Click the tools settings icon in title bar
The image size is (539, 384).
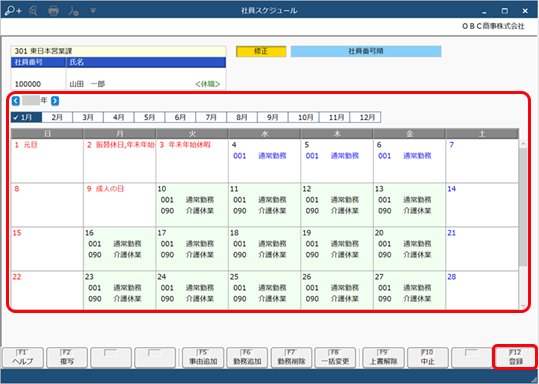tap(73, 11)
